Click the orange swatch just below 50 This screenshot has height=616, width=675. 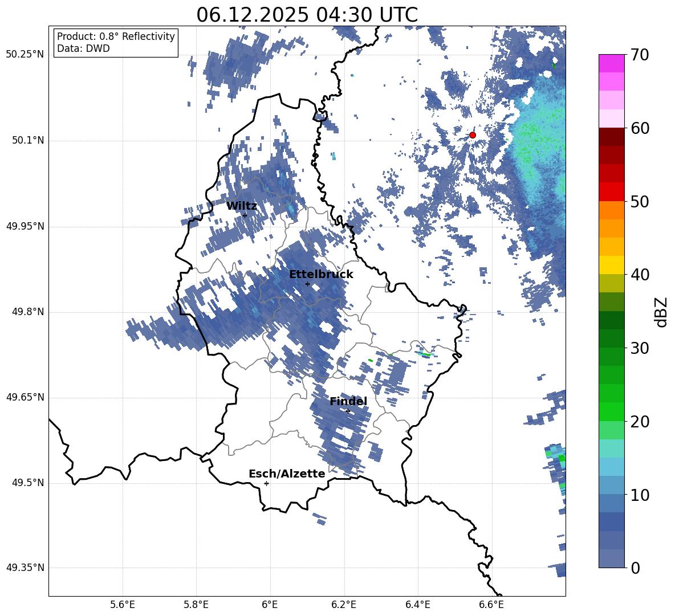click(612, 210)
